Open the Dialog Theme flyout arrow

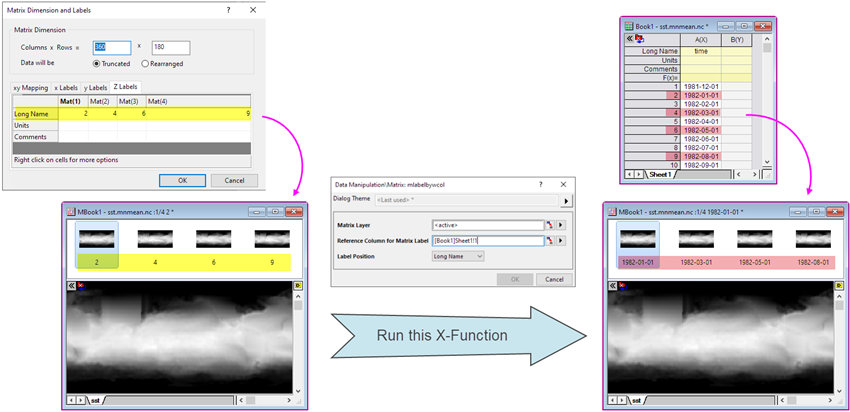(x=566, y=201)
